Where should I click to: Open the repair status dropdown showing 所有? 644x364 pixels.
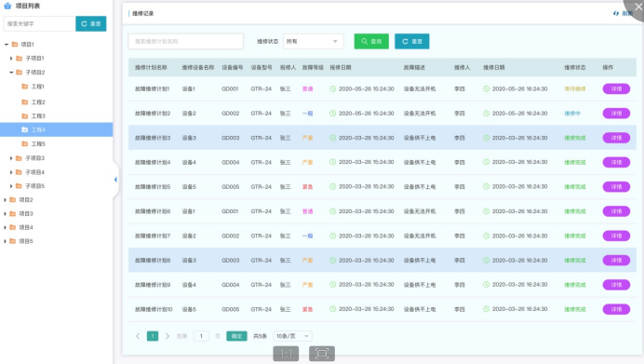313,42
